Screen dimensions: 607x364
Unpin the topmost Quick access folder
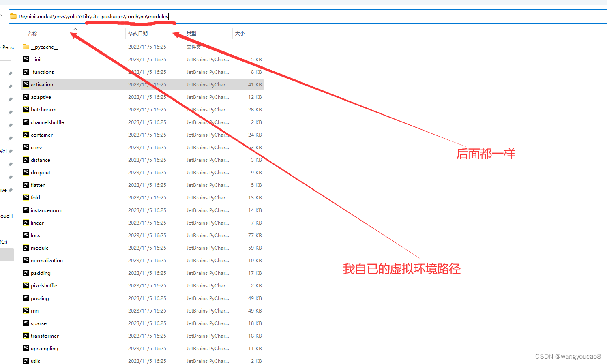tap(11, 73)
